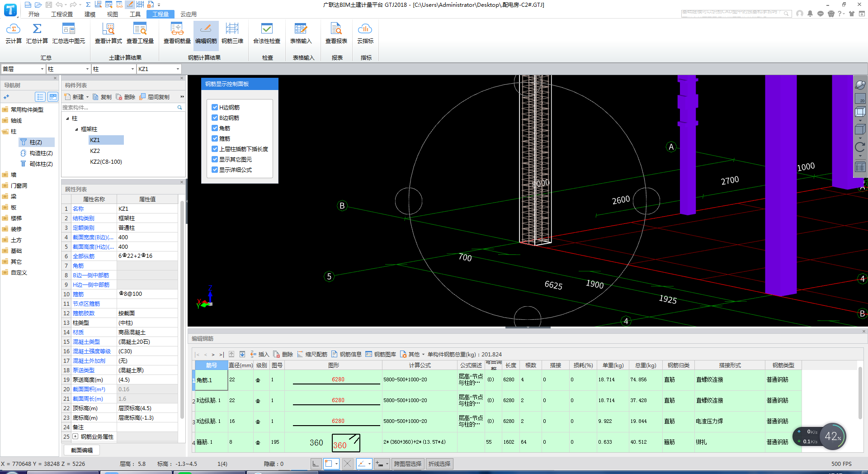Switch to the 工具 ribbon tab
Screen dimensions: 868x474
(135, 14)
